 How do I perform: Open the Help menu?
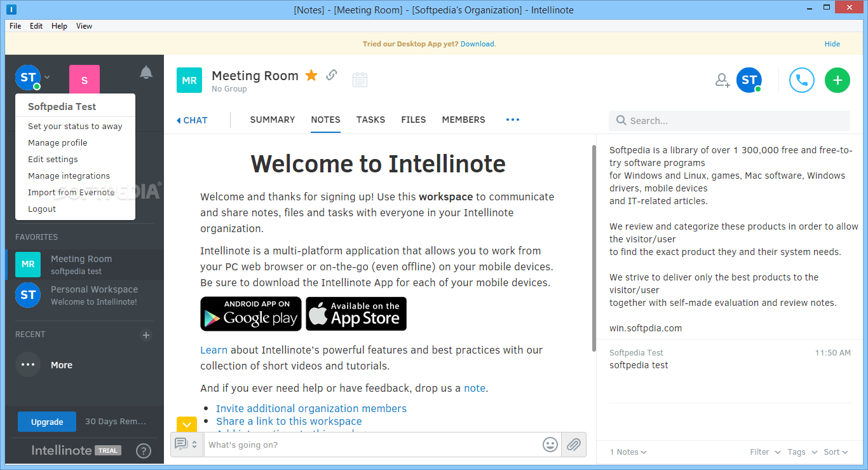(x=59, y=26)
